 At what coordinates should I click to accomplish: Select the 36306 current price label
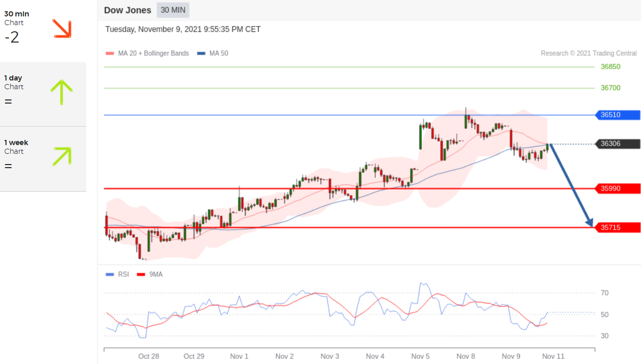point(617,144)
